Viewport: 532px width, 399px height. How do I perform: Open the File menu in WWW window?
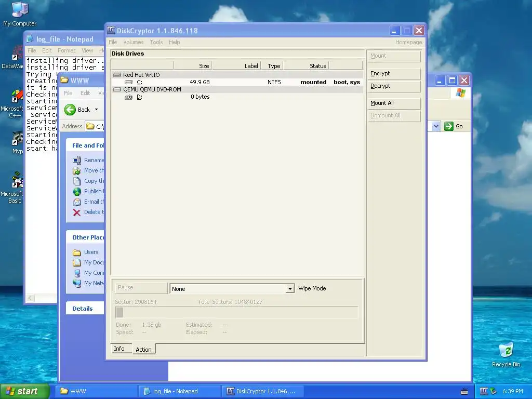68,93
